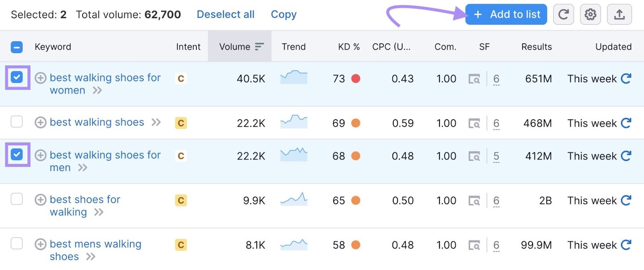Open best walking shoes for women keyword link
This screenshot has height=270, width=644.
[105, 84]
